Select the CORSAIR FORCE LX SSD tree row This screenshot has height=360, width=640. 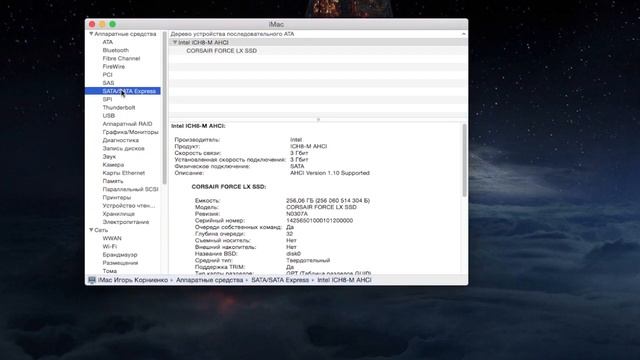[x=318, y=51]
